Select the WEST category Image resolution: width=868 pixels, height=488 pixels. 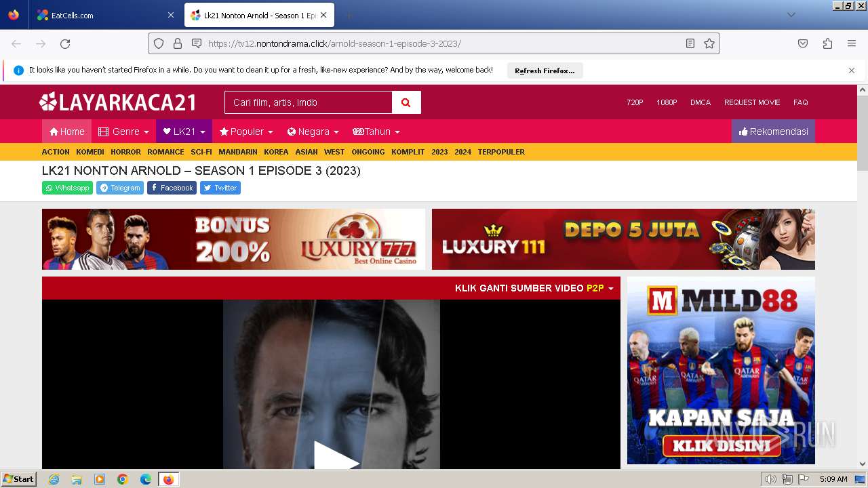(x=334, y=152)
